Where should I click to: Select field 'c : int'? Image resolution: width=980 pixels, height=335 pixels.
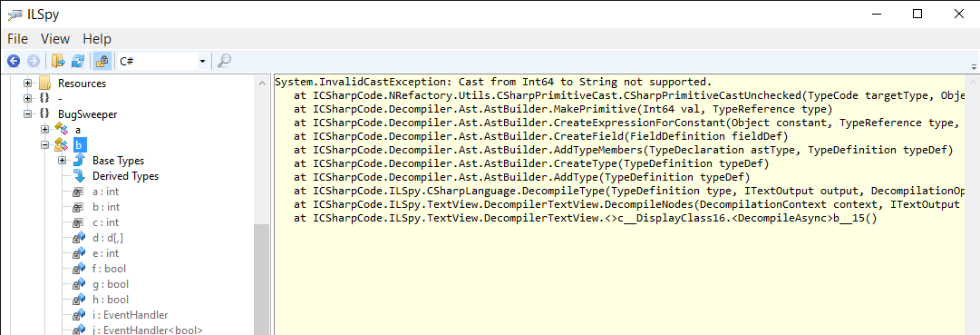[x=106, y=223]
